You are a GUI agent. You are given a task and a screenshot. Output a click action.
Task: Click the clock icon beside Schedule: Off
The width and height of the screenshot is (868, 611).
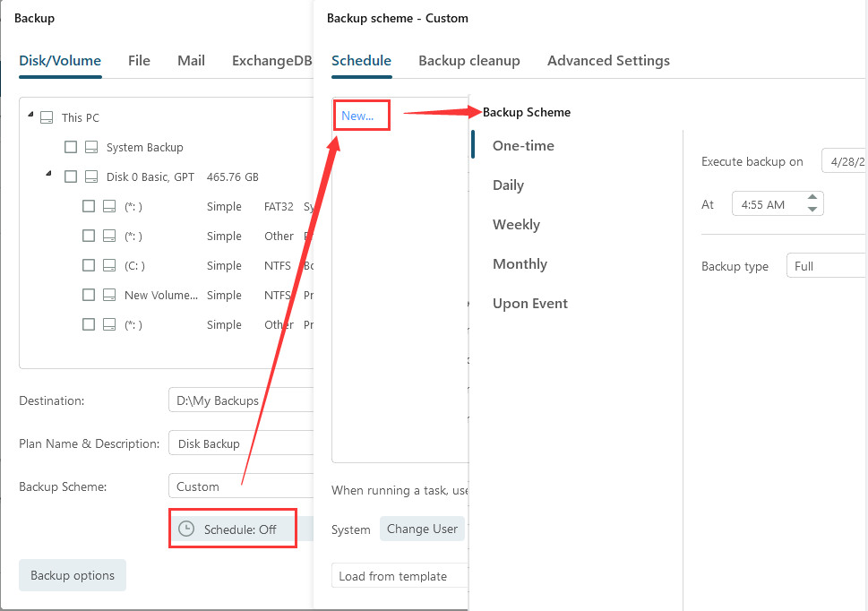pos(186,529)
